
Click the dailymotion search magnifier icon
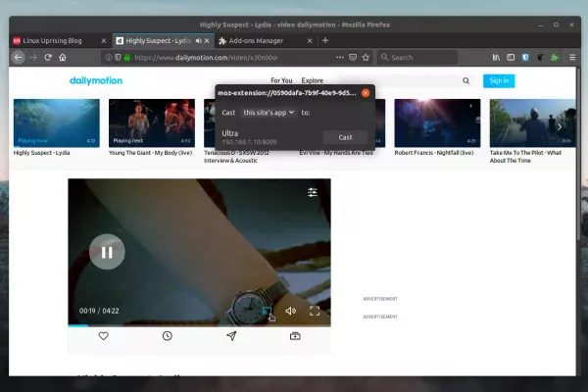click(x=465, y=80)
